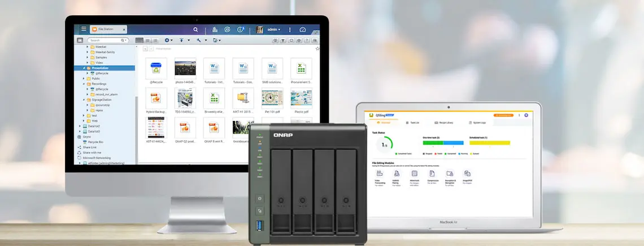Open external devices sync icon in top bar
This screenshot has height=246, width=644.
tap(227, 29)
